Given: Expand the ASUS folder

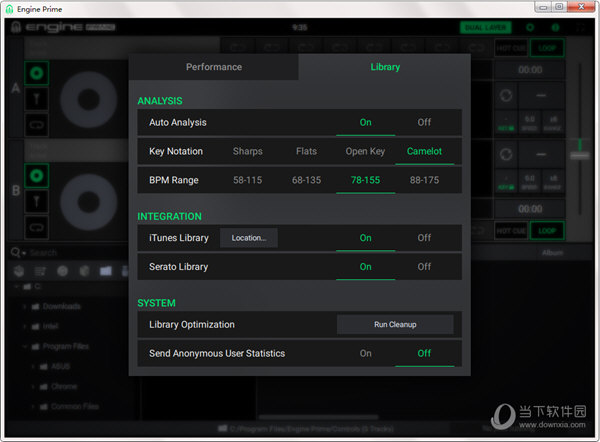Looking at the screenshot, I should point(33,367).
